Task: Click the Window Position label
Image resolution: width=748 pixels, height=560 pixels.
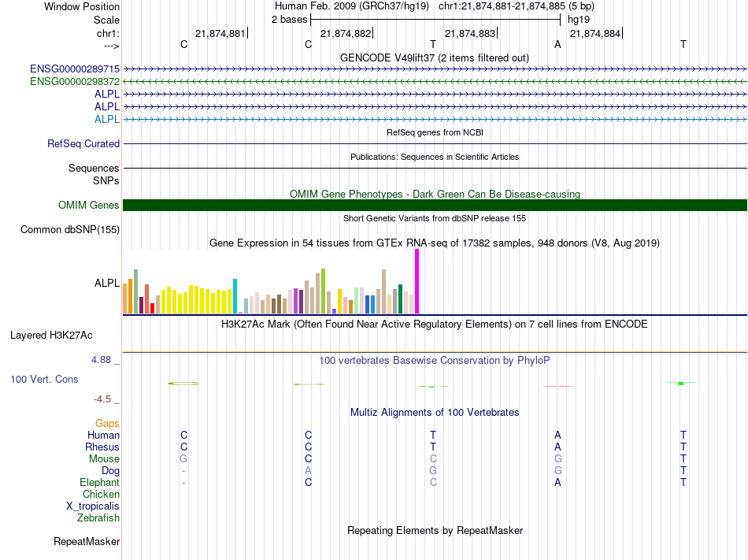Action: 82,6
